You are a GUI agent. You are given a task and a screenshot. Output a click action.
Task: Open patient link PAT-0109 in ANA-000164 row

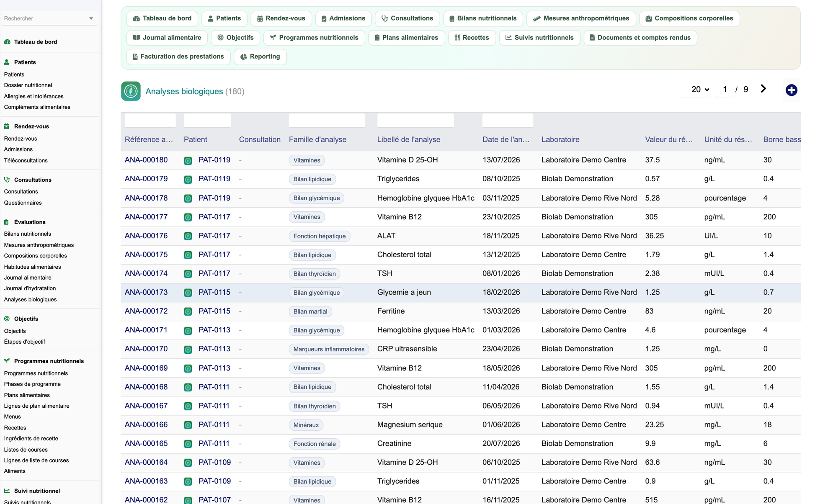pyautogui.click(x=214, y=462)
